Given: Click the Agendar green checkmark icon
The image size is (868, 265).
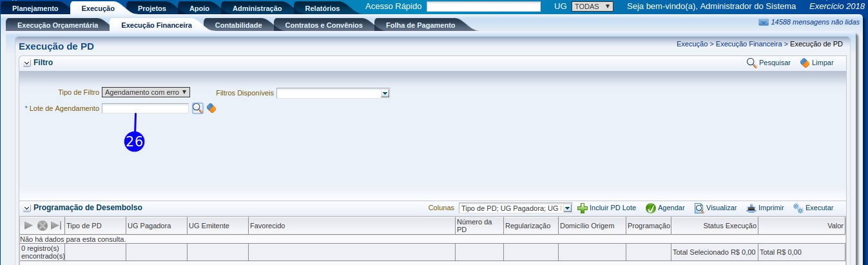Looking at the screenshot, I should click(x=650, y=208).
